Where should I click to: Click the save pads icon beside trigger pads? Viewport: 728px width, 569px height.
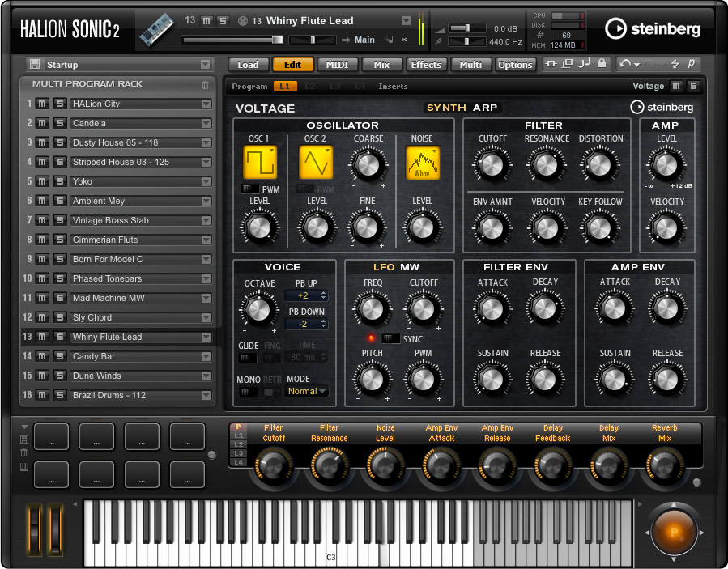click(x=24, y=439)
